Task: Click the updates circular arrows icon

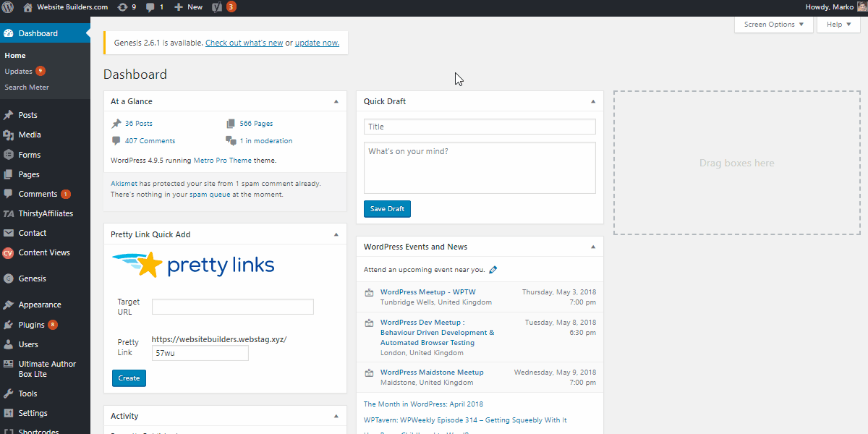Action: (x=122, y=7)
